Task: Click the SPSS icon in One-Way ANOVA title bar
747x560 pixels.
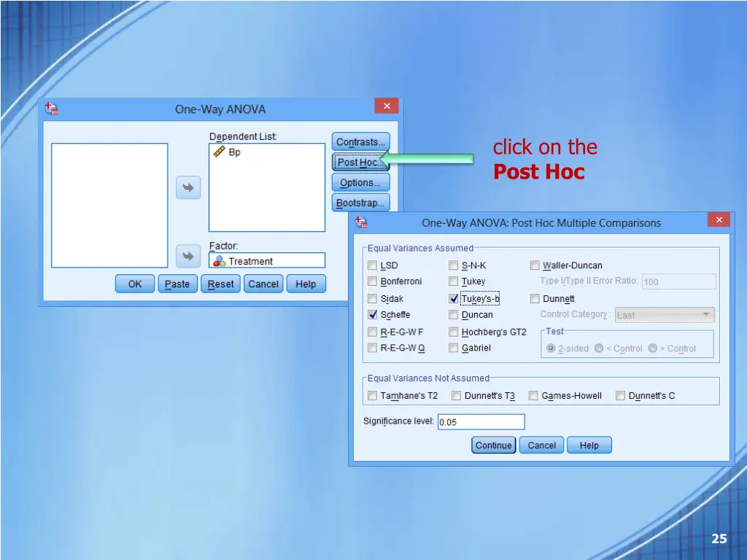Action: click(x=52, y=109)
